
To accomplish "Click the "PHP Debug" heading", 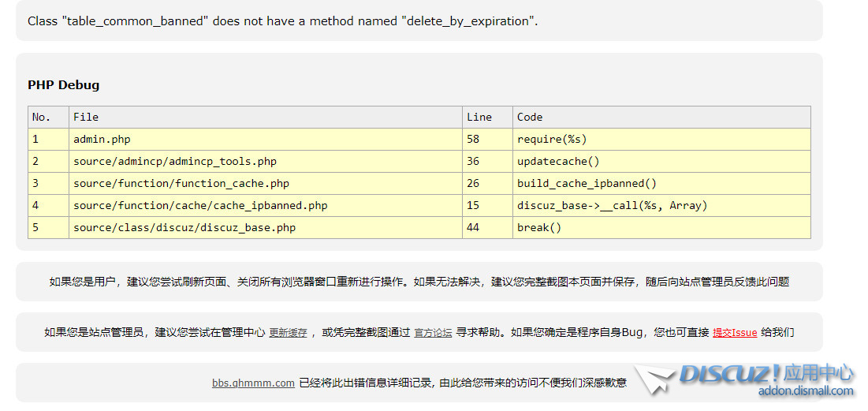I will pos(63,85).
